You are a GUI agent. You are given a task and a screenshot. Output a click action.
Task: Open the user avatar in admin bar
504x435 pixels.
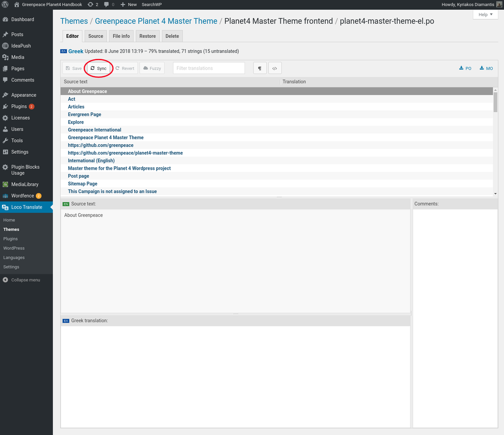[x=500, y=4]
